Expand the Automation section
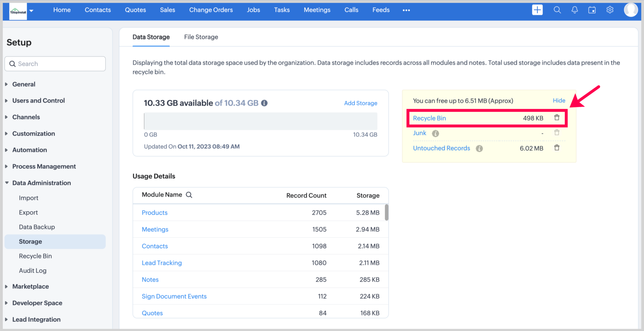Screen dimensions: 644x331 pyautogui.click(x=30, y=150)
